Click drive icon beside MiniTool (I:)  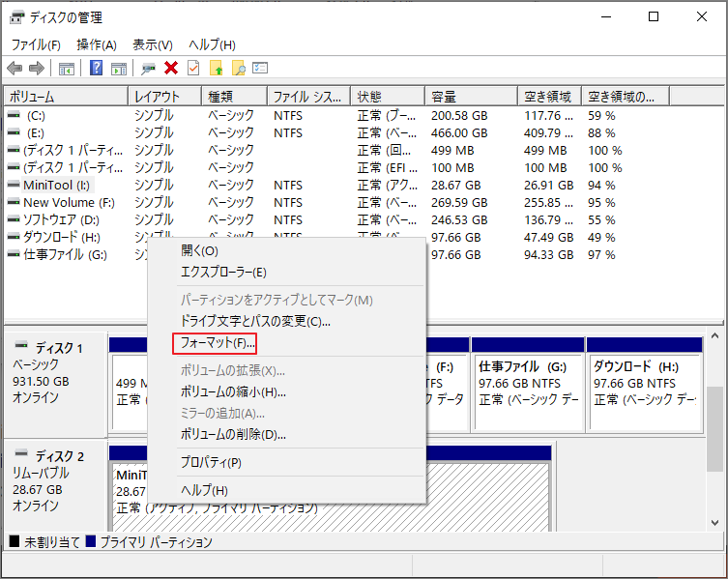click(14, 185)
